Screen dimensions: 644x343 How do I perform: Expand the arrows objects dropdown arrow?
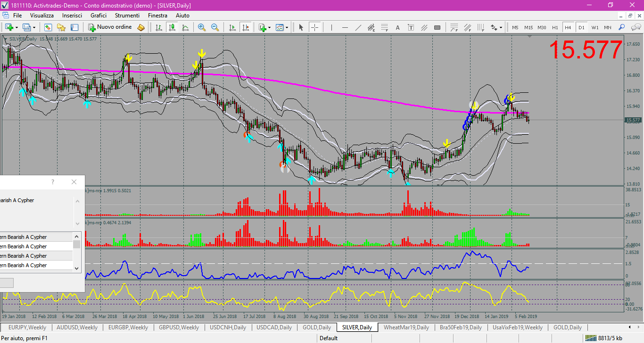[501, 27]
